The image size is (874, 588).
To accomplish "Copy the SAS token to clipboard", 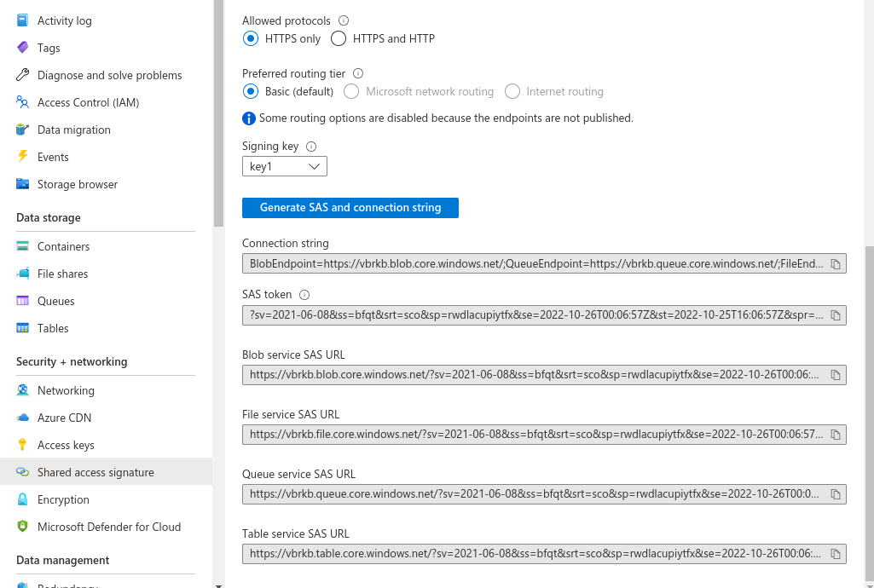I will tap(836, 315).
